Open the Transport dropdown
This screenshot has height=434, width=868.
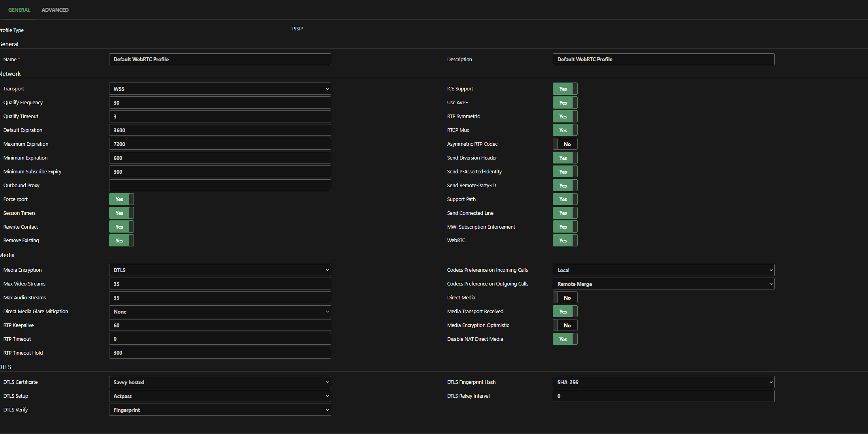pyautogui.click(x=220, y=89)
